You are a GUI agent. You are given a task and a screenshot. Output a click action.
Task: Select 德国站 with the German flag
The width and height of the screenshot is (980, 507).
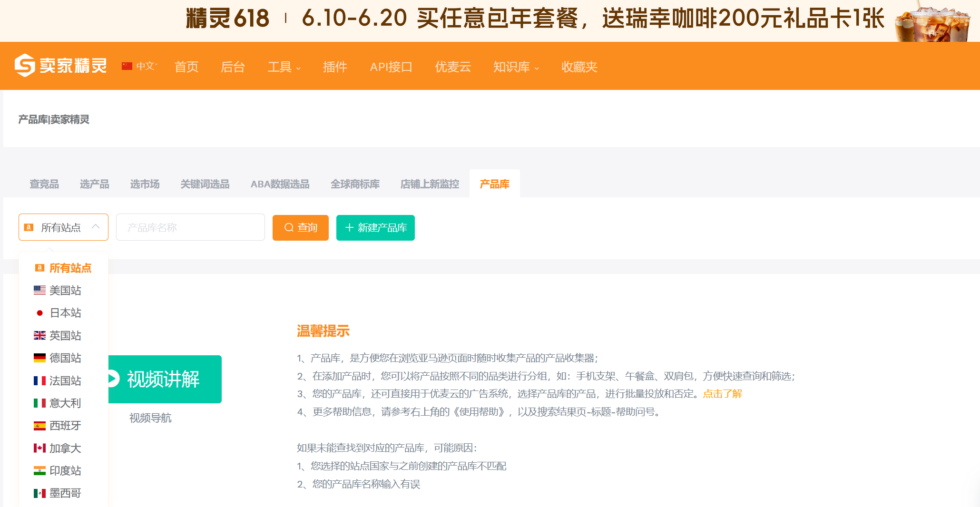tap(65, 358)
